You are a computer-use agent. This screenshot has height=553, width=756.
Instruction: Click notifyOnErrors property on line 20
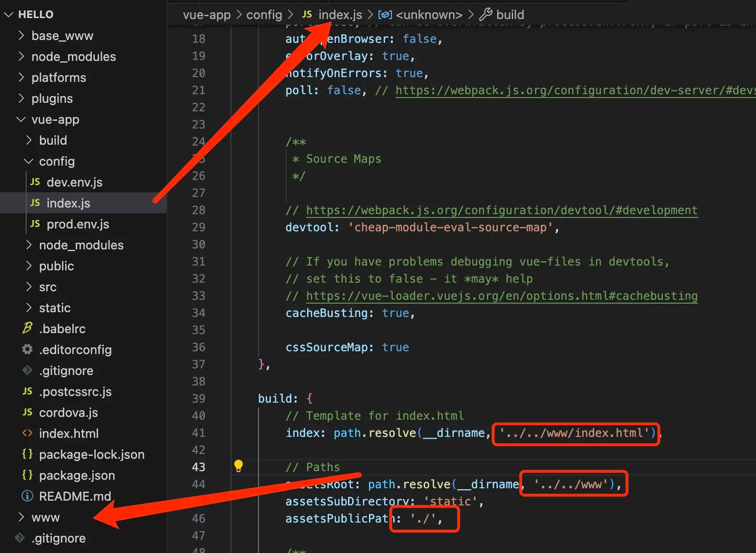[333, 73]
